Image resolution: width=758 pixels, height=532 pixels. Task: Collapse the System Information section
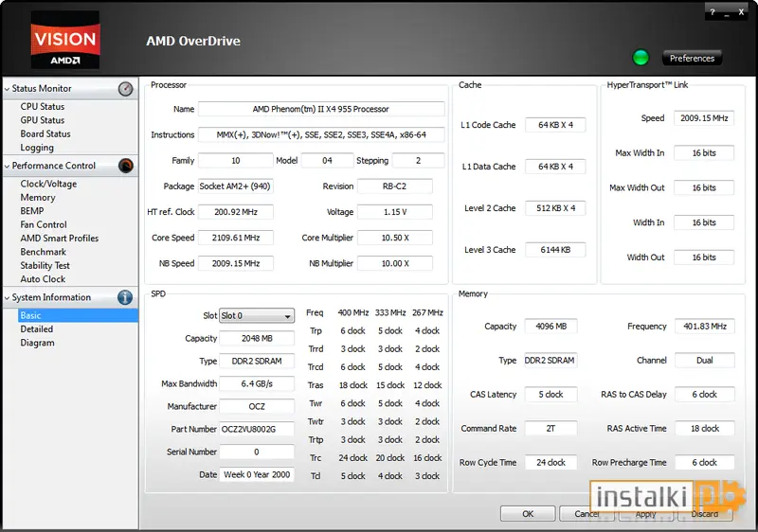7,298
